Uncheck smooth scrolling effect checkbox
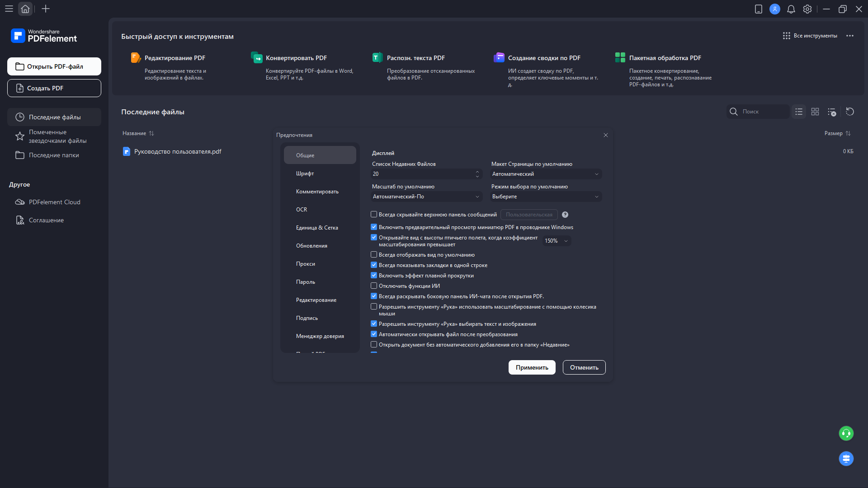 [x=374, y=275]
